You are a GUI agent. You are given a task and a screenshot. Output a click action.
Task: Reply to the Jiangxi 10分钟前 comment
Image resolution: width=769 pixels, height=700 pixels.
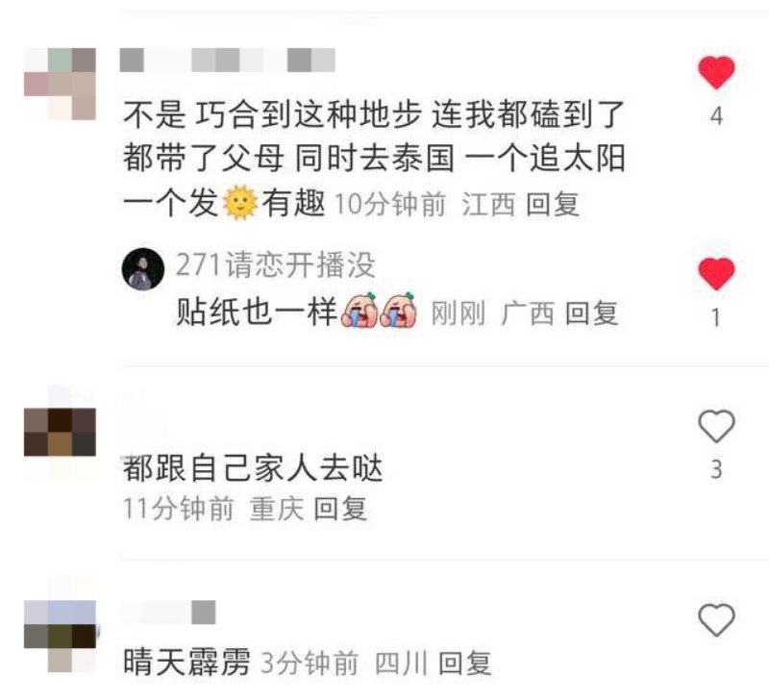[553, 205]
